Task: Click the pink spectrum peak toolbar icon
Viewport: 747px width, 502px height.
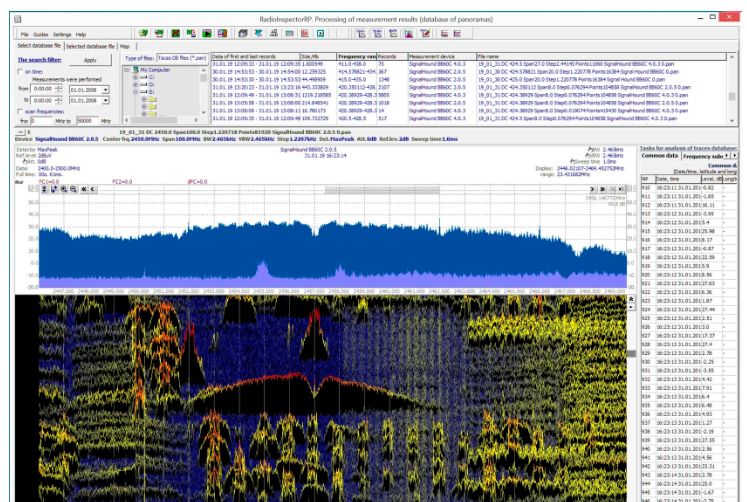Action: click(409, 33)
